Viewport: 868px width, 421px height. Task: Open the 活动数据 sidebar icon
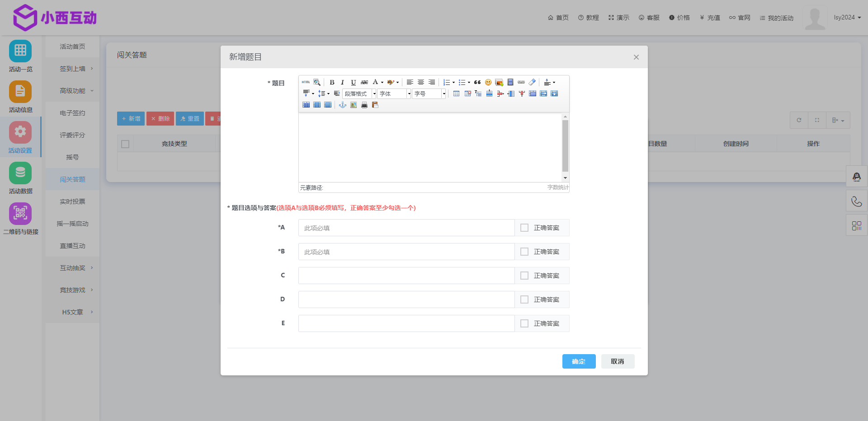click(x=20, y=173)
